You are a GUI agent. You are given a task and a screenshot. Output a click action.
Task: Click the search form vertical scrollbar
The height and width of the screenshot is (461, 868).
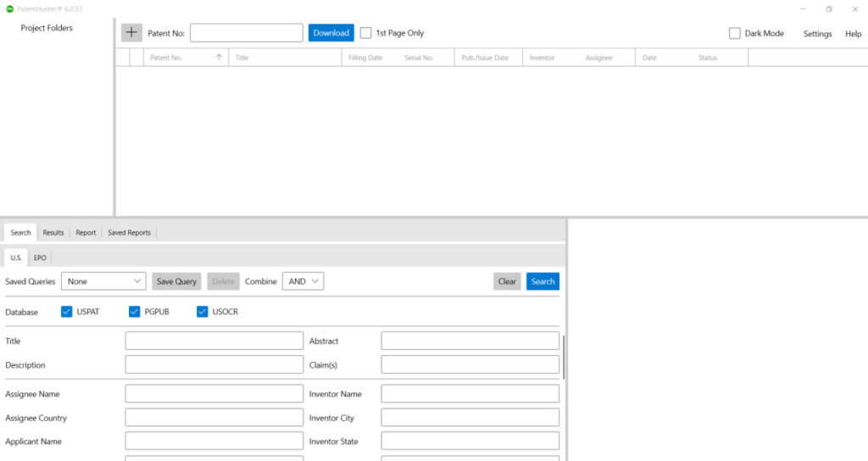tap(564, 358)
